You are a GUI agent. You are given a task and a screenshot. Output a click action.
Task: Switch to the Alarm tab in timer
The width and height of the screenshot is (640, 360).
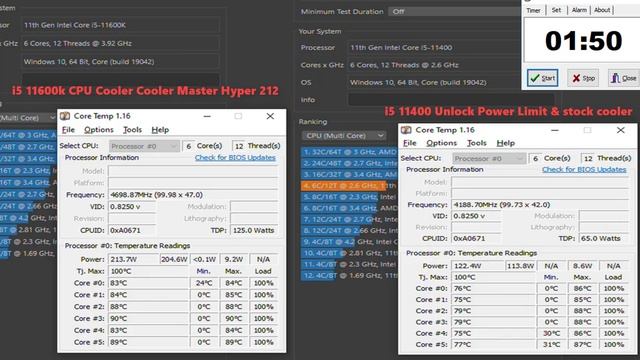(x=579, y=10)
